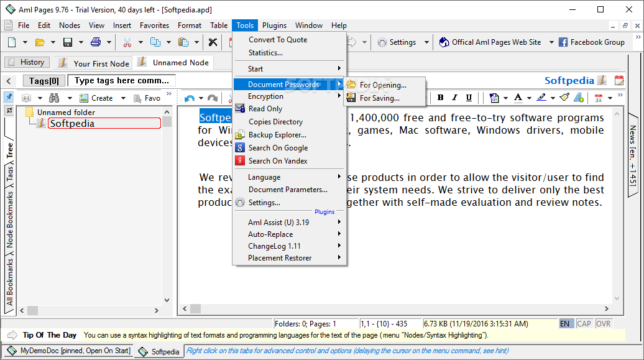644x360 pixels.
Task: Open Backup Explorer menu item
Action: click(277, 135)
